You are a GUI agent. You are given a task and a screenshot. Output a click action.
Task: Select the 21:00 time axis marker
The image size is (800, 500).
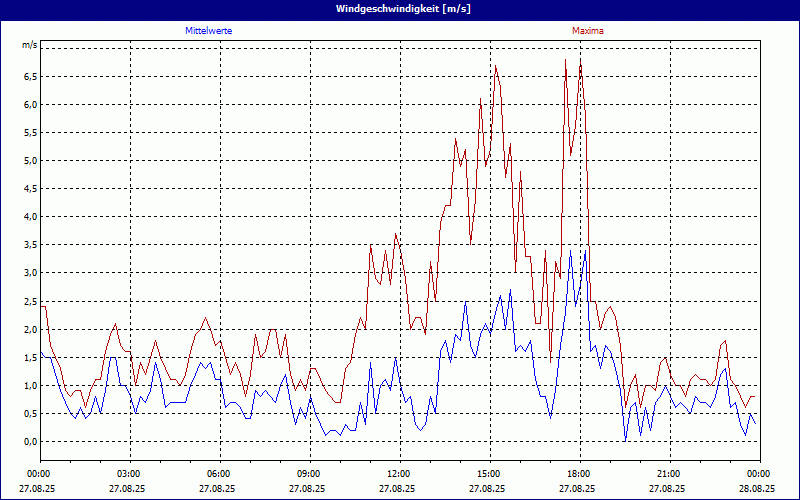pos(668,474)
